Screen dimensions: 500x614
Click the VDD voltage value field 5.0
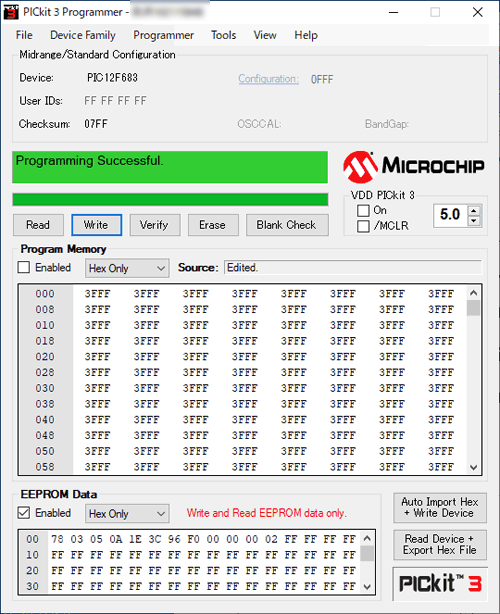tap(450, 215)
